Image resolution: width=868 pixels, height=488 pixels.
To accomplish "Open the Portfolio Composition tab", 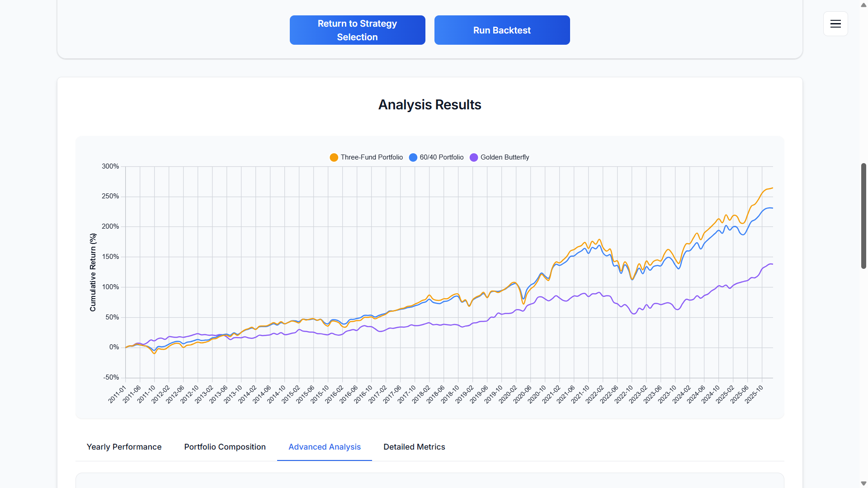I will tap(225, 447).
